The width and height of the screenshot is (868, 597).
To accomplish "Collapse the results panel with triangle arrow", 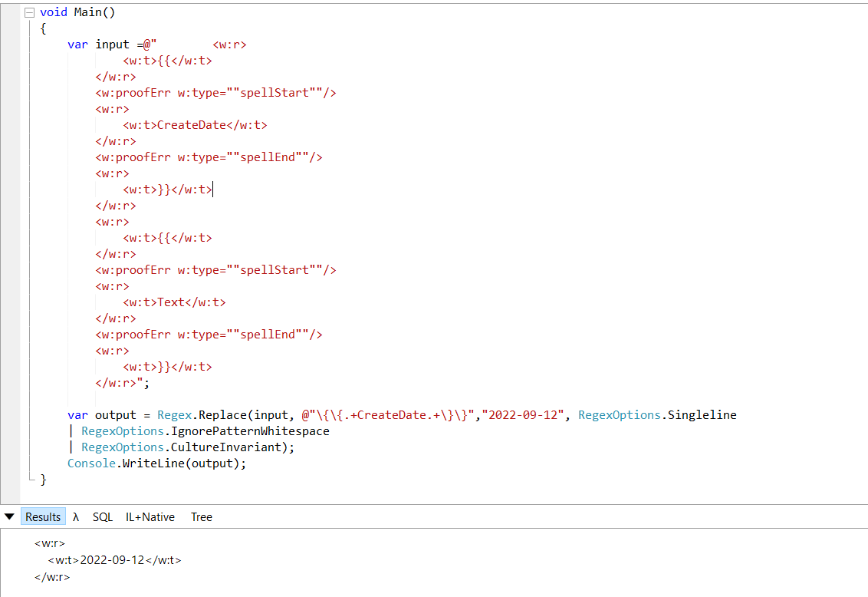I will point(9,516).
